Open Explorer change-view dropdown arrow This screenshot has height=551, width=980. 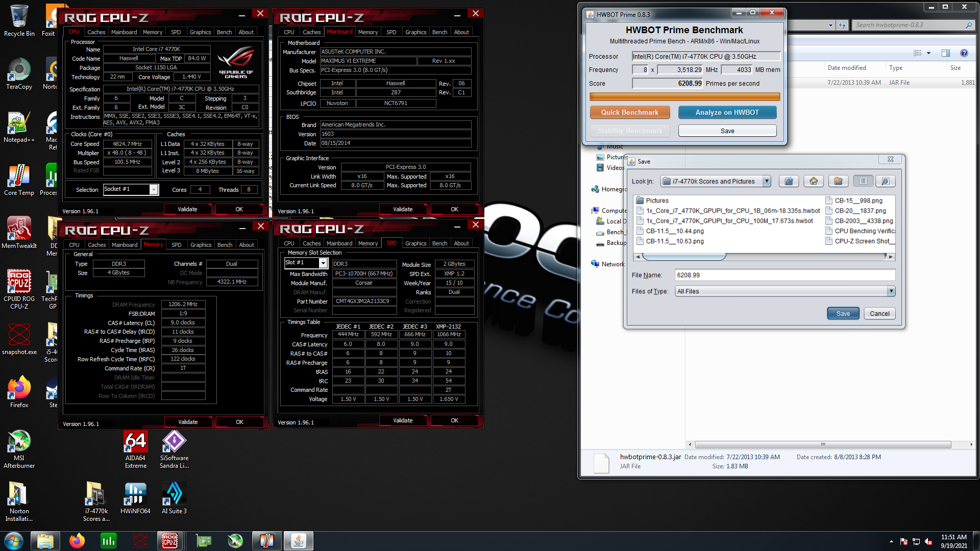click(x=928, y=53)
